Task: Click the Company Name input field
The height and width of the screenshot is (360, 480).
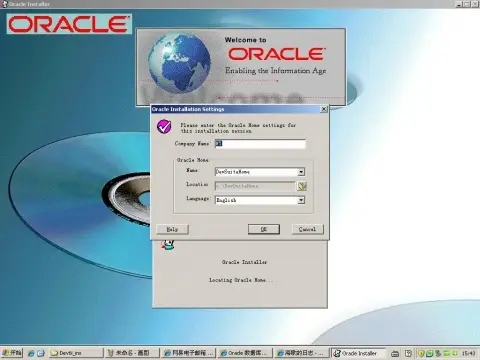Action: coord(260,144)
